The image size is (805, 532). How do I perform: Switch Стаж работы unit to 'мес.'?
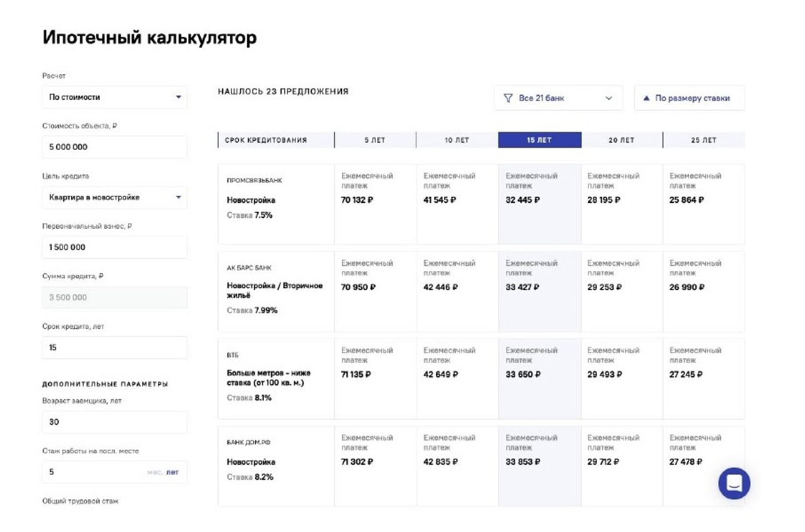point(155,472)
